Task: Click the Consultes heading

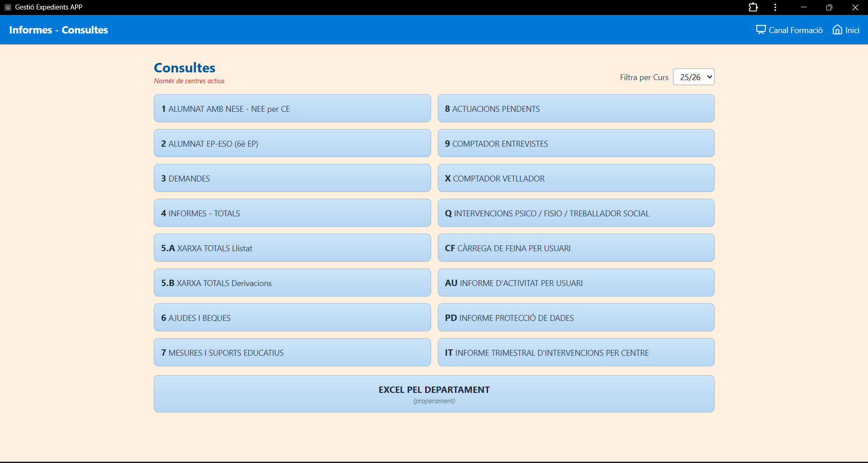Action: point(185,67)
